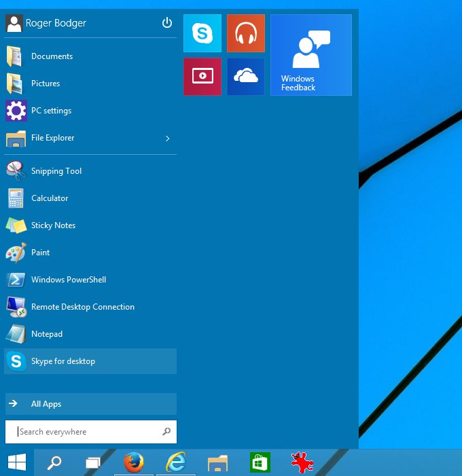Open the Windows Store from taskbar

point(260,462)
